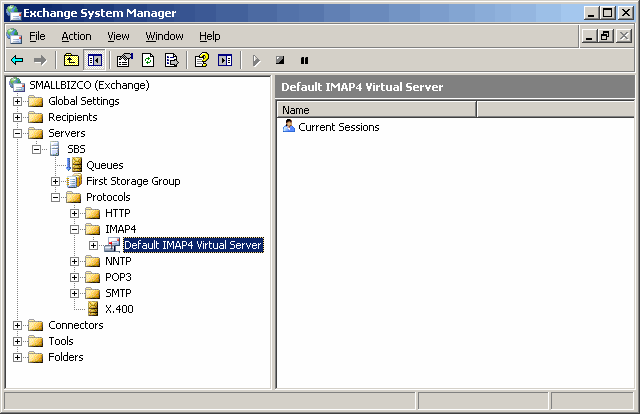Select the Protocols tree item

tap(108, 198)
